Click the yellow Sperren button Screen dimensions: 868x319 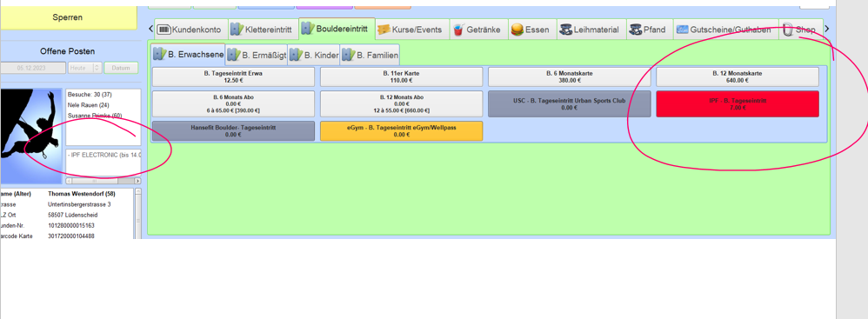[68, 17]
